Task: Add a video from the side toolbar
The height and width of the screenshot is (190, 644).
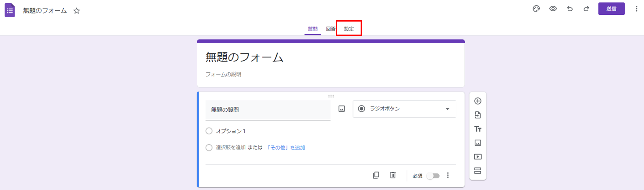Action: 478,157
